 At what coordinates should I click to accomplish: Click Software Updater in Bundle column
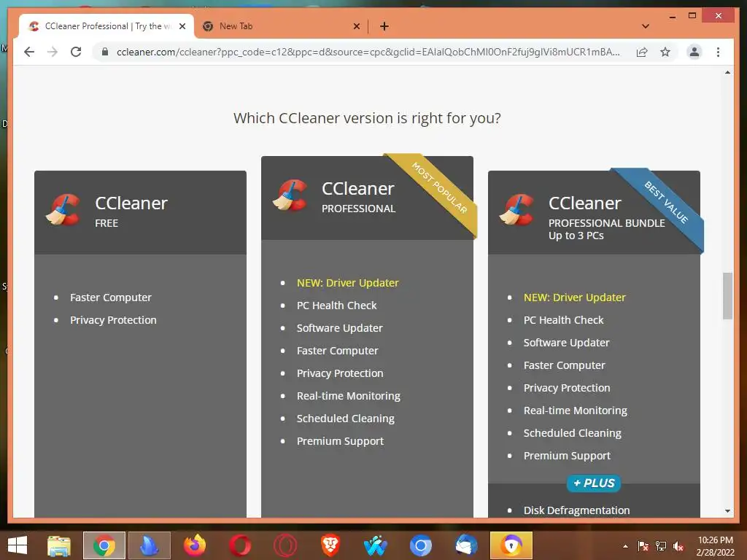pyautogui.click(x=566, y=343)
